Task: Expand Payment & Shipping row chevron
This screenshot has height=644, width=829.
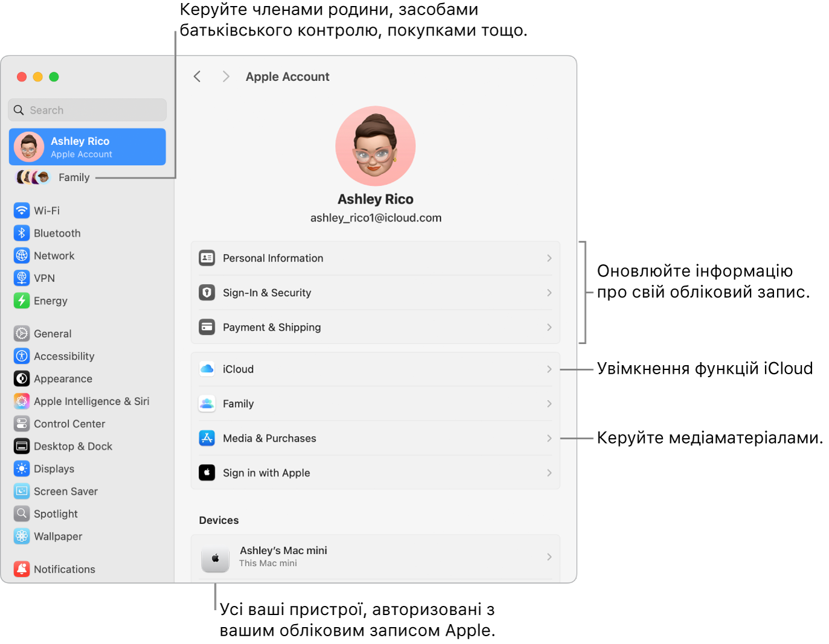Action: (549, 327)
